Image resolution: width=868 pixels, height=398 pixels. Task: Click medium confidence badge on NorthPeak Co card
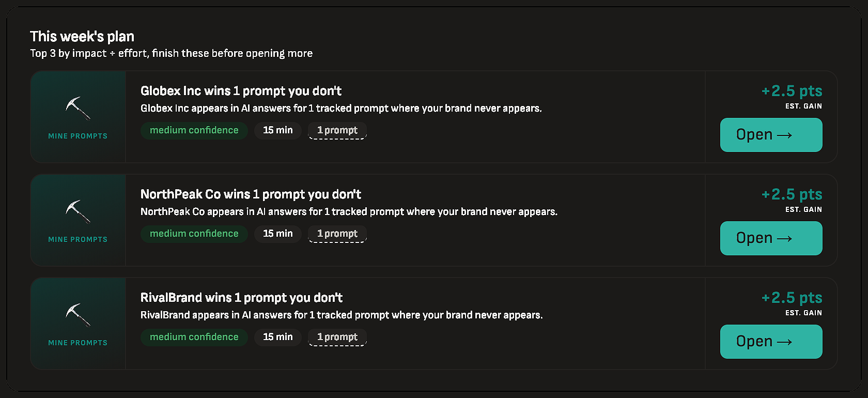194,234
